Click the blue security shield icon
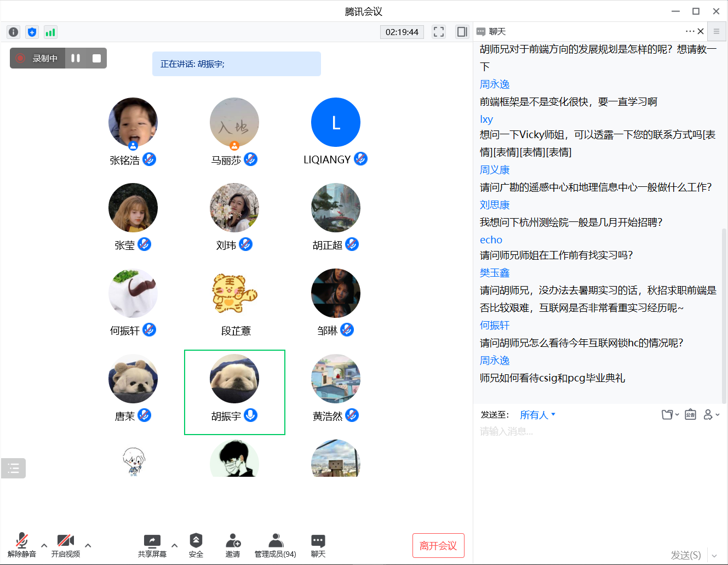 coord(32,32)
